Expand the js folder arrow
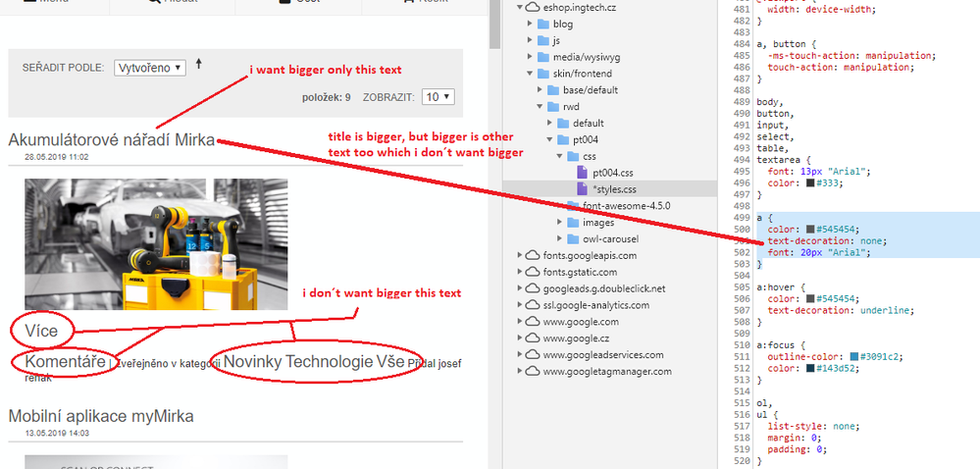The height and width of the screenshot is (469, 980). pos(530,40)
